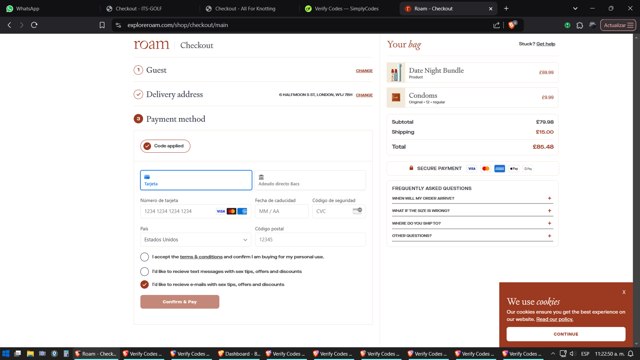The height and width of the screenshot is (360, 640).
Task: Select the Tarjeta card payment option
Action: [x=196, y=180]
